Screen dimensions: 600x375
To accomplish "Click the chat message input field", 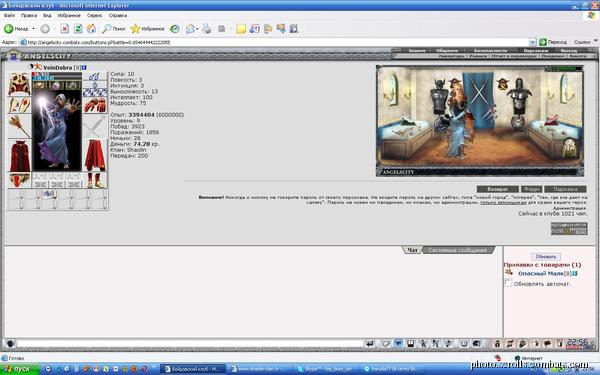I will (x=190, y=344).
